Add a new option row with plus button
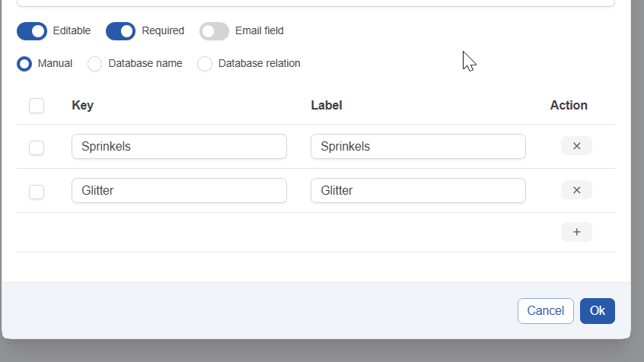 (576, 232)
